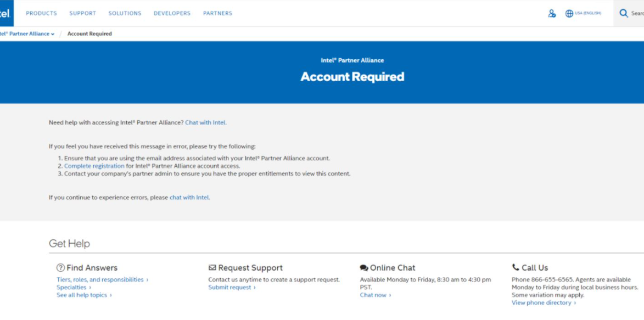Click the Request Support envelope icon
Viewport: 644px width, 320px height.
click(212, 268)
